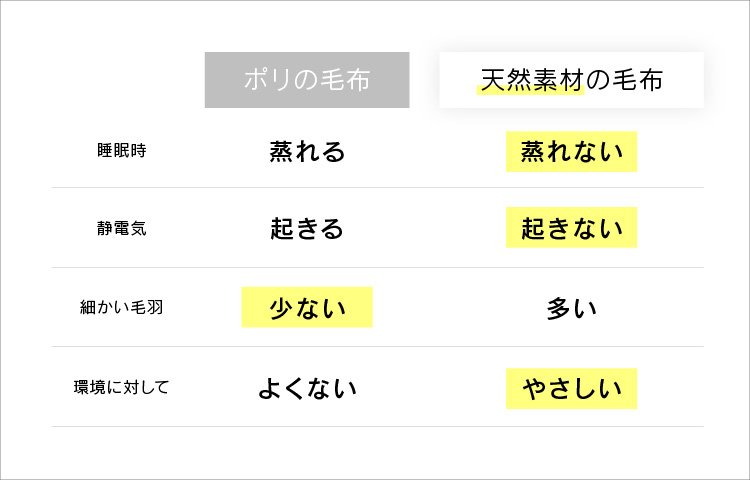Viewport: 750px width, 480px height.
Task: Select the yellow 少ない cell
Action: (x=307, y=308)
